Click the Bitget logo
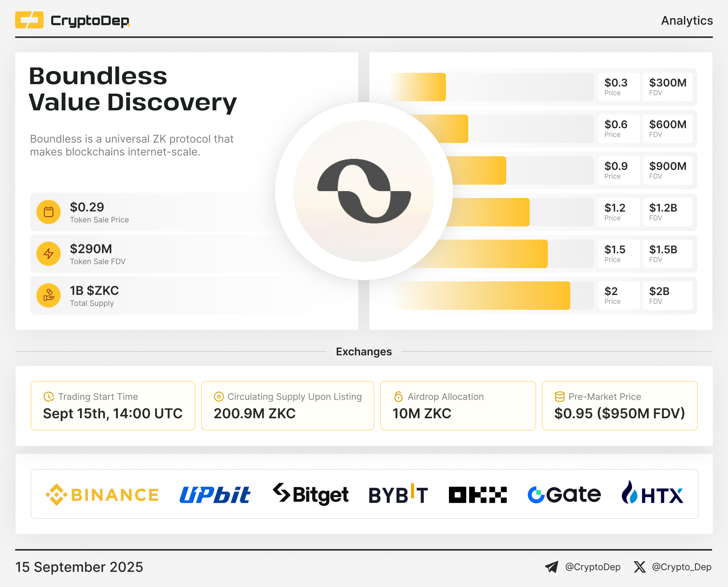The width and height of the screenshot is (728, 587). (x=311, y=494)
